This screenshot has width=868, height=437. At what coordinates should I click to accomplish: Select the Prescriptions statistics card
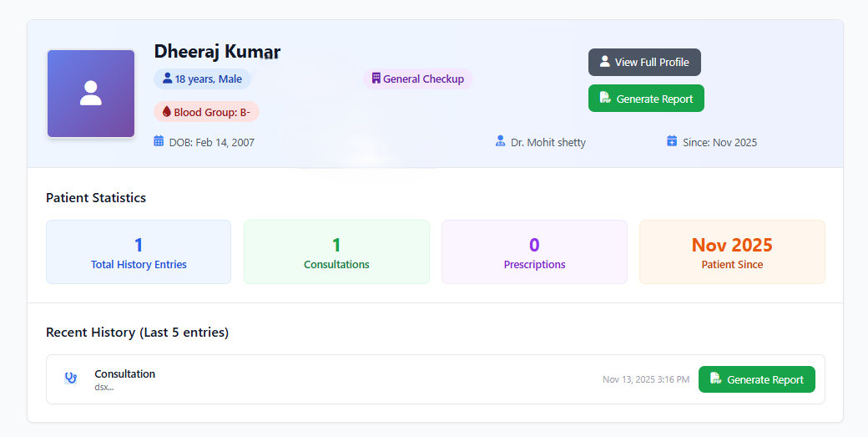coord(534,252)
